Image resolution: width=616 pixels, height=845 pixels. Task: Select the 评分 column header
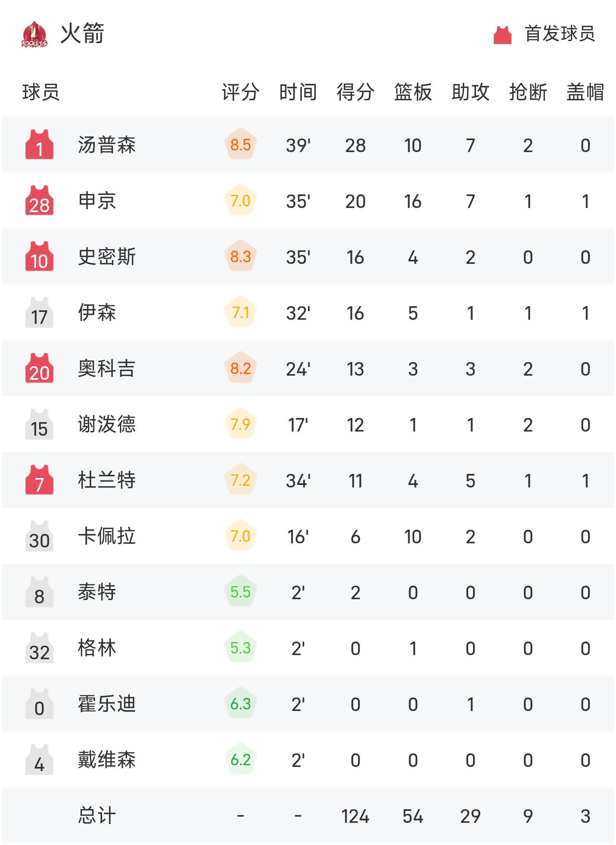click(241, 92)
